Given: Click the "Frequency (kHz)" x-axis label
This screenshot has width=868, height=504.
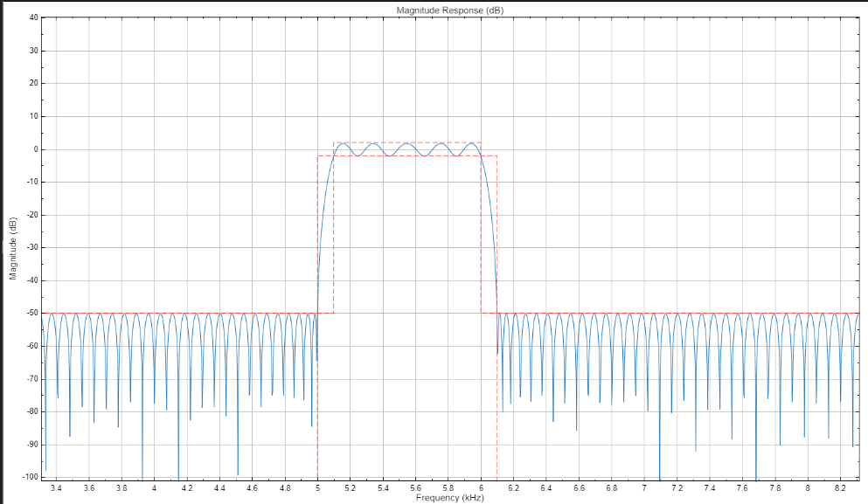Looking at the screenshot, I should pos(450,497).
